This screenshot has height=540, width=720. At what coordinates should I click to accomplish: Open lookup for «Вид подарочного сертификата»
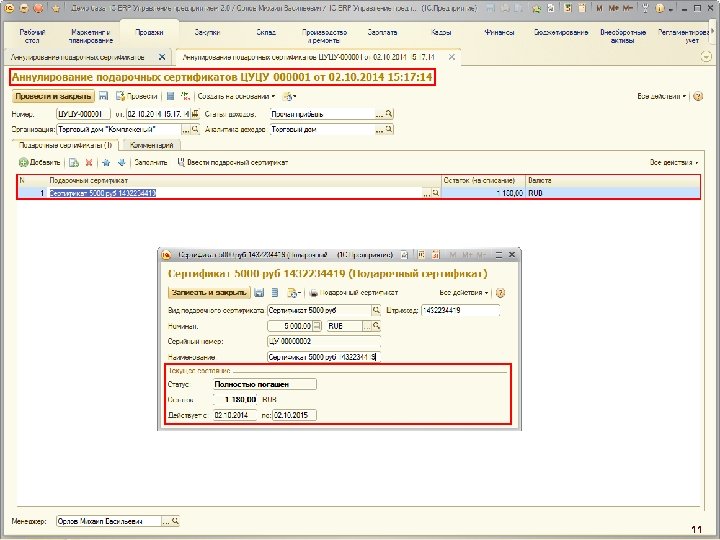pos(376,310)
